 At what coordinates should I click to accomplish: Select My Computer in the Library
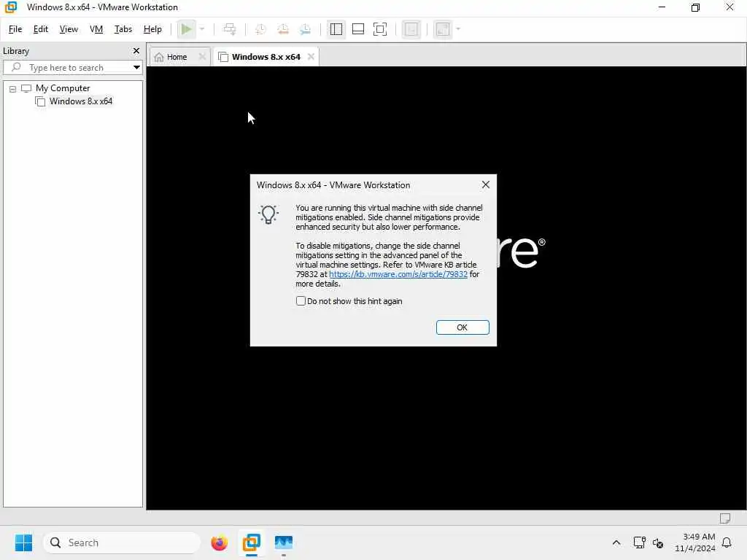pyautogui.click(x=63, y=88)
